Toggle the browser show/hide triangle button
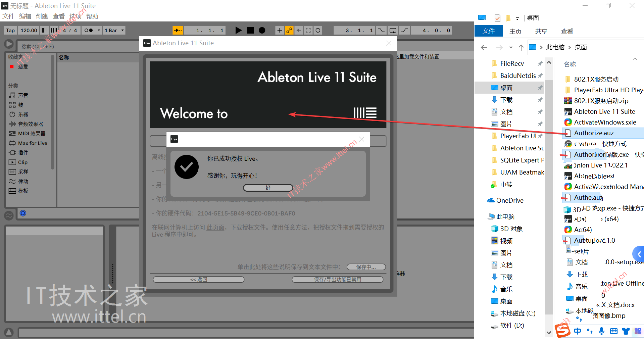644x339 pixels. tap(9, 44)
